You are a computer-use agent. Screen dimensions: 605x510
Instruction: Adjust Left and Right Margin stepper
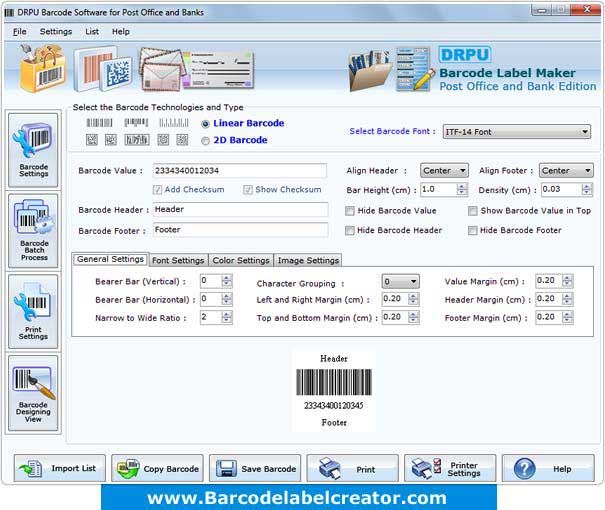(x=413, y=299)
